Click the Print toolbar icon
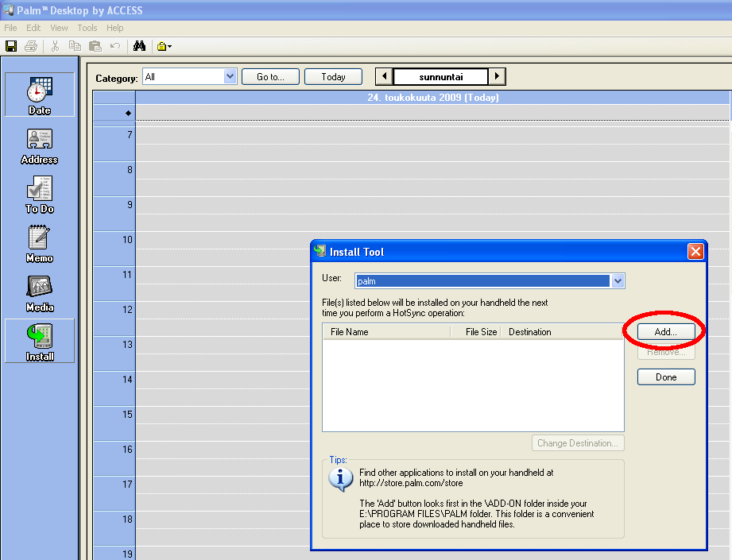The height and width of the screenshot is (560, 732). [31, 46]
